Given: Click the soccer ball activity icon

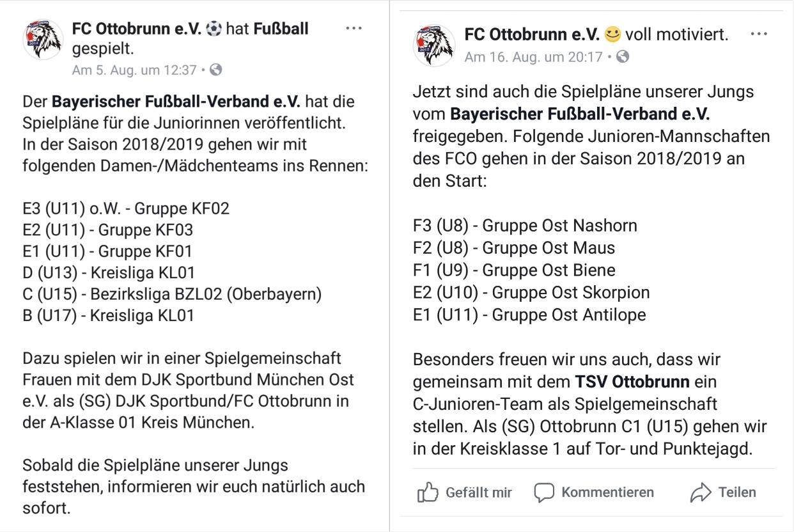Looking at the screenshot, I should (213, 29).
